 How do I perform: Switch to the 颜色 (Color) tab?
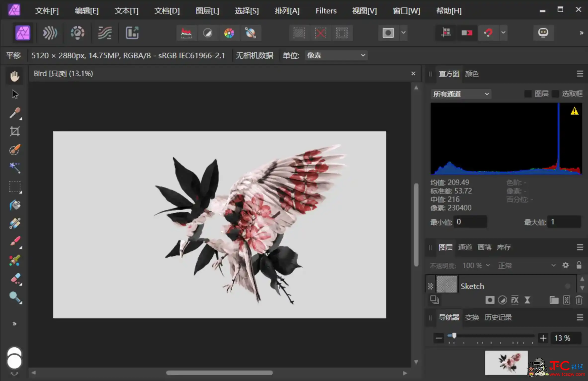pyautogui.click(x=472, y=73)
